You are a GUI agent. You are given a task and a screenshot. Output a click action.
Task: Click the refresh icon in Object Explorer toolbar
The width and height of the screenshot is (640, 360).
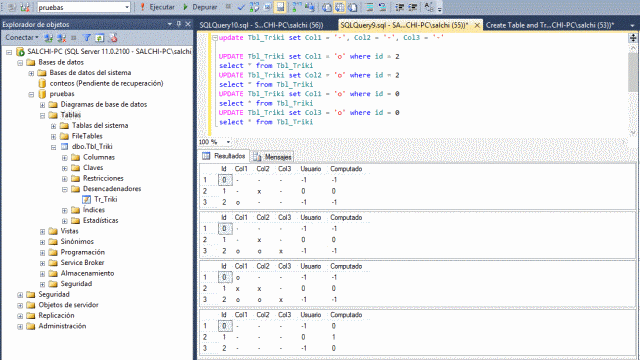(x=99, y=38)
